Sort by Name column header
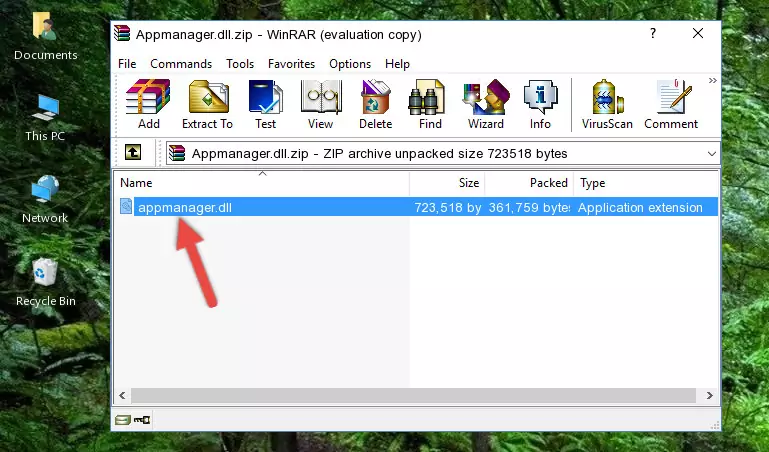Screen dimensions: 769x452 262,183
